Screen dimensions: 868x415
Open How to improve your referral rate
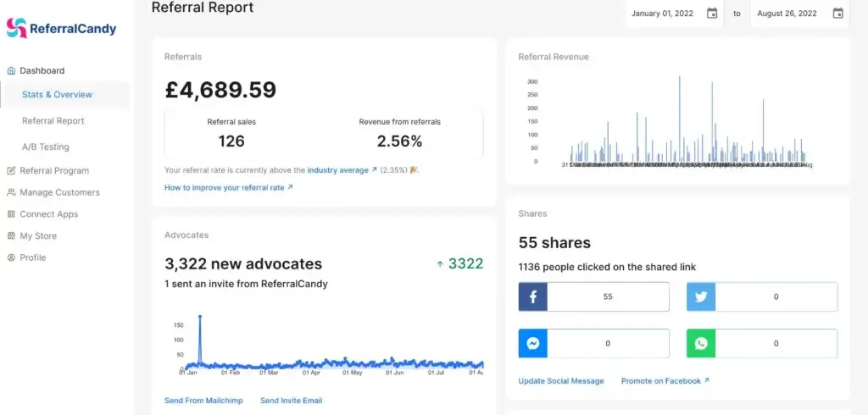[228, 187]
